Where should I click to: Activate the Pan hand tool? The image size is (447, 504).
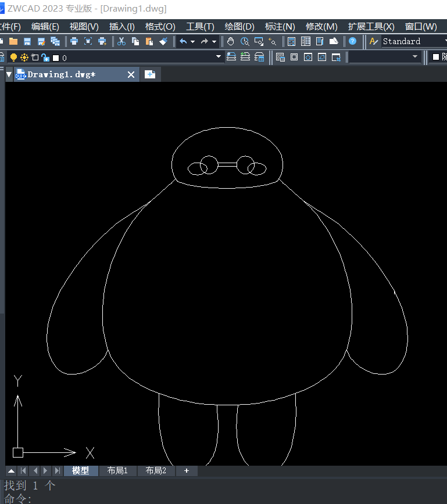230,41
